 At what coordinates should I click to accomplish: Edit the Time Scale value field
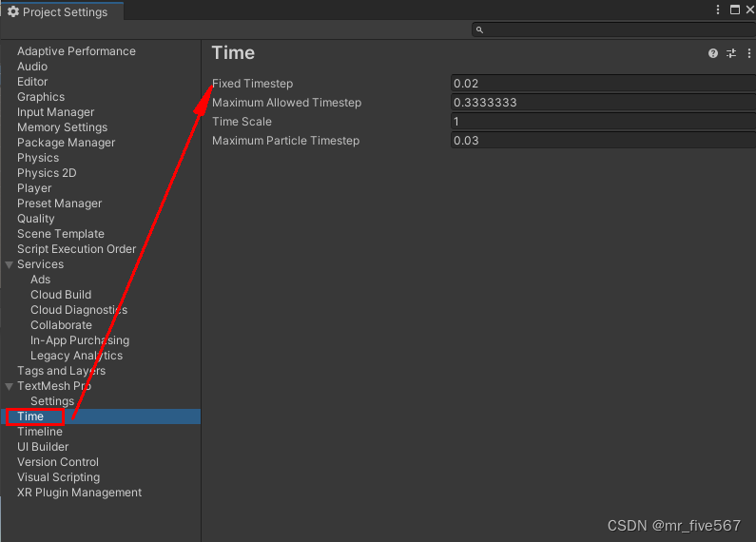click(x=603, y=122)
